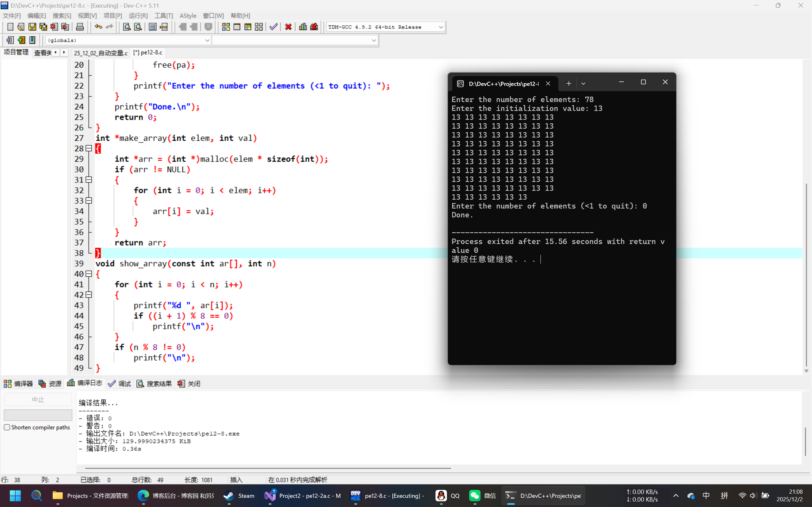Toggle Shorten compiler paths checkbox
Screen dimensions: 812x507
click(7, 427)
